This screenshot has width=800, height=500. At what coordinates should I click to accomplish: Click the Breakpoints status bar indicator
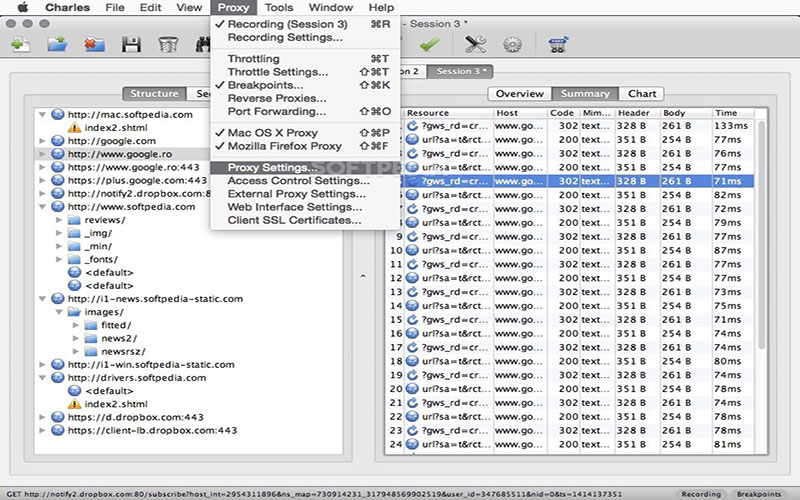[758, 494]
